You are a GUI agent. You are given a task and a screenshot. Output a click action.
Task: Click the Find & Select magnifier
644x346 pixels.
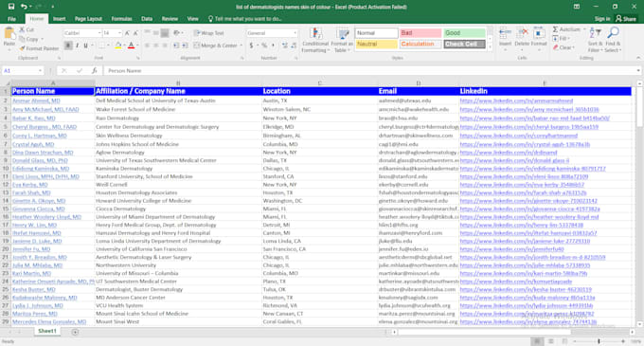click(613, 33)
